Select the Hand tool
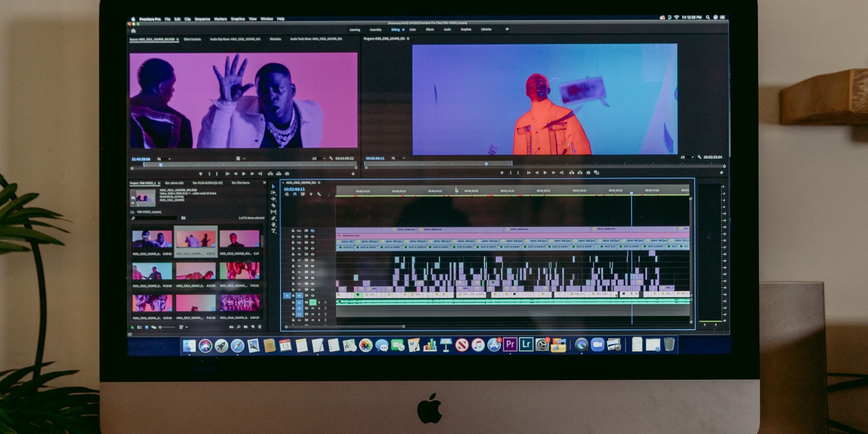 tap(273, 225)
